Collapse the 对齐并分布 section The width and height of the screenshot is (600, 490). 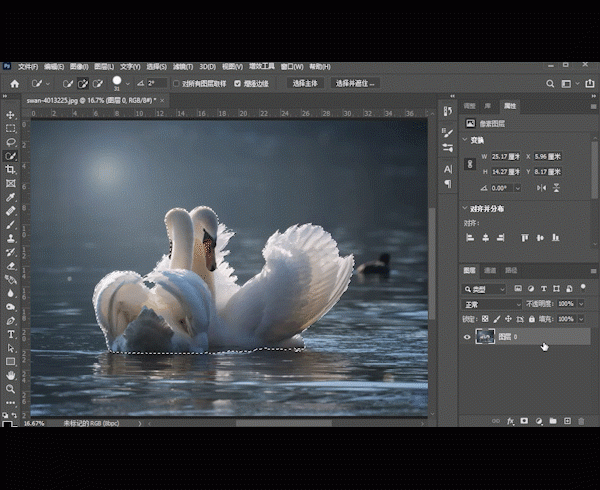coord(465,208)
